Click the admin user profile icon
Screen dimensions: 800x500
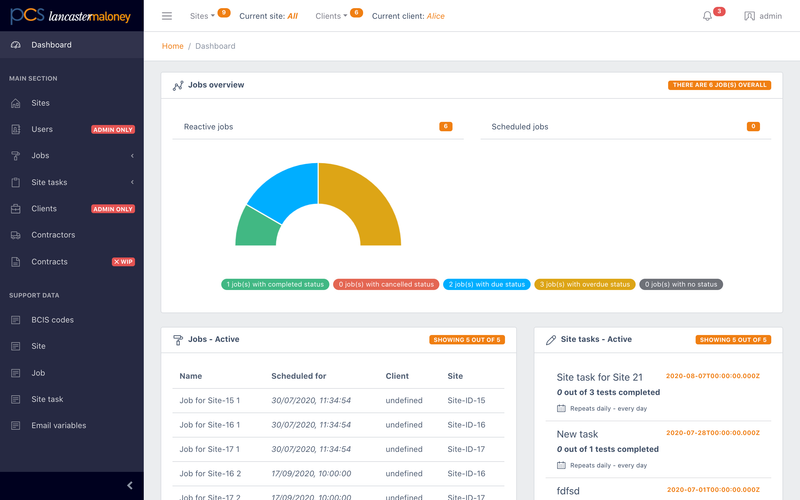(749, 16)
